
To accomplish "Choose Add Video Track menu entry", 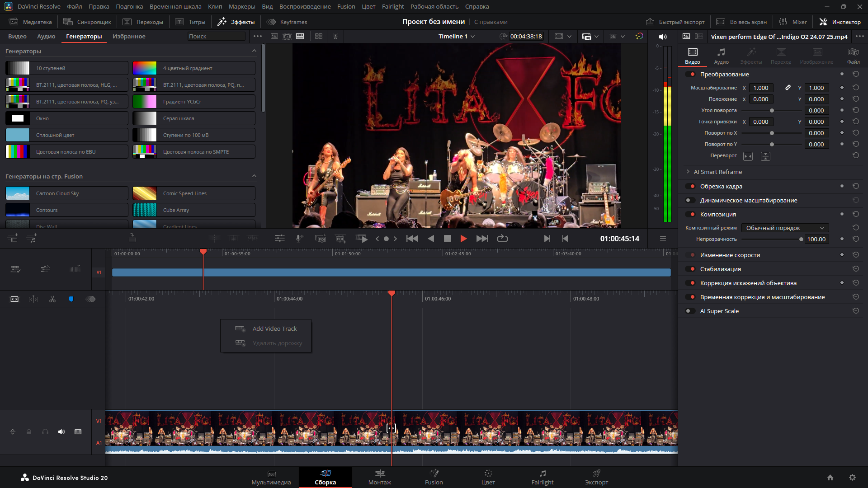I will coord(274,328).
